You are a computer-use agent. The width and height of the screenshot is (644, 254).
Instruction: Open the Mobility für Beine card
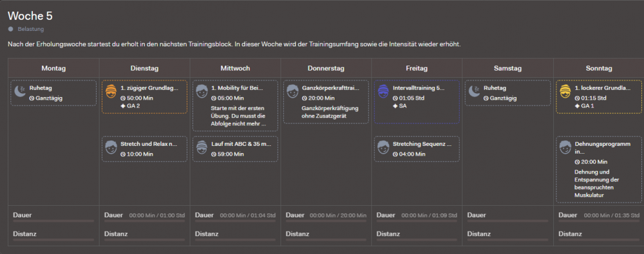pyautogui.click(x=235, y=106)
